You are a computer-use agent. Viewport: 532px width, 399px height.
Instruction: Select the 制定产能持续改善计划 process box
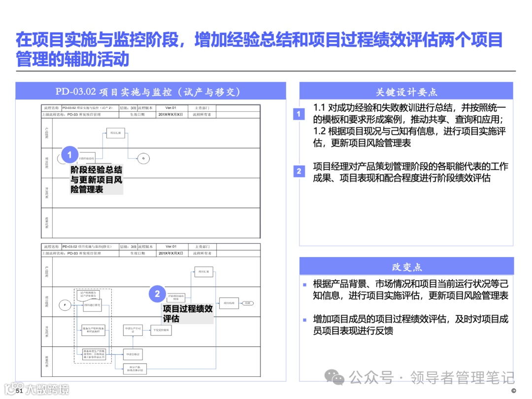point(134,369)
